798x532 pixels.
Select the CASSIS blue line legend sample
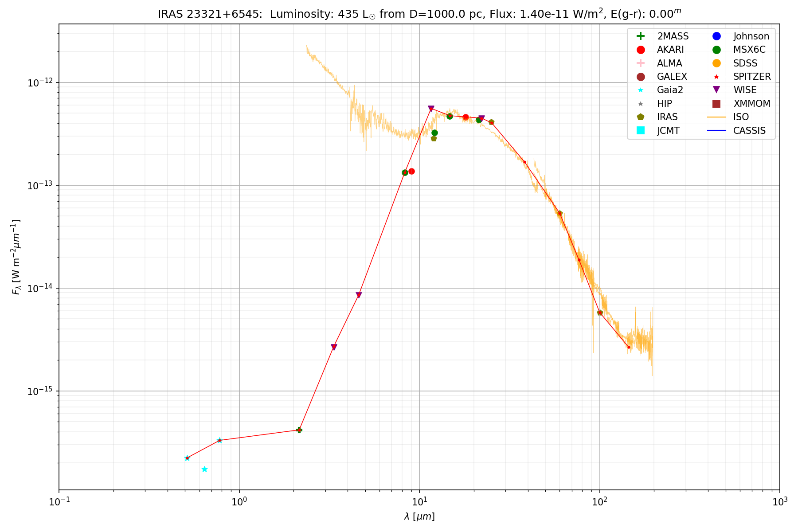(x=716, y=130)
